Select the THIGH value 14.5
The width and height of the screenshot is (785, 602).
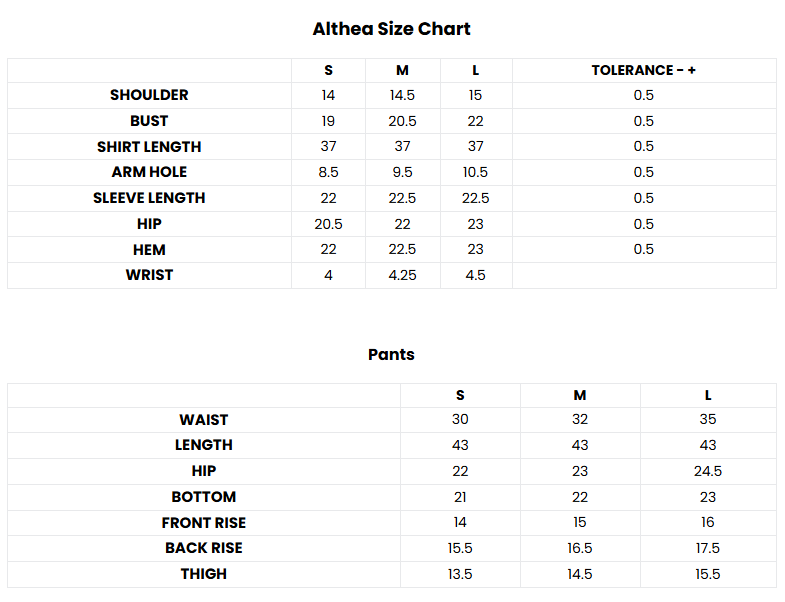[x=580, y=574]
